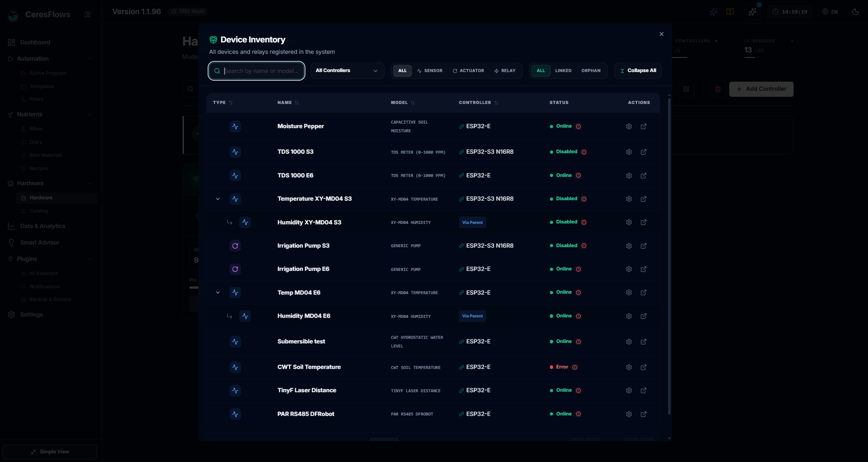This screenshot has width=868, height=462.
Task: Open settings gear for Humidity MD04 E6
Action: (629, 316)
